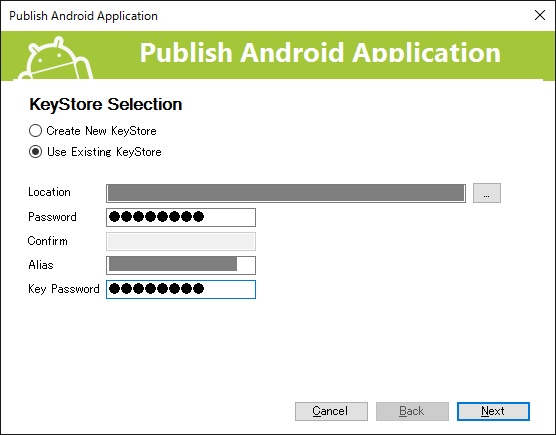Click the Location label
The width and height of the screenshot is (556, 435).
pos(49,192)
